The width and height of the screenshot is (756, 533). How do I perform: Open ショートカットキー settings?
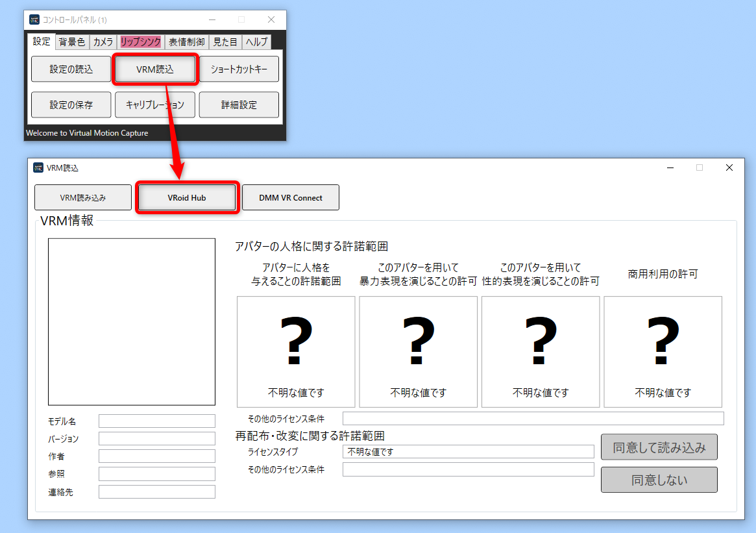coord(239,69)
